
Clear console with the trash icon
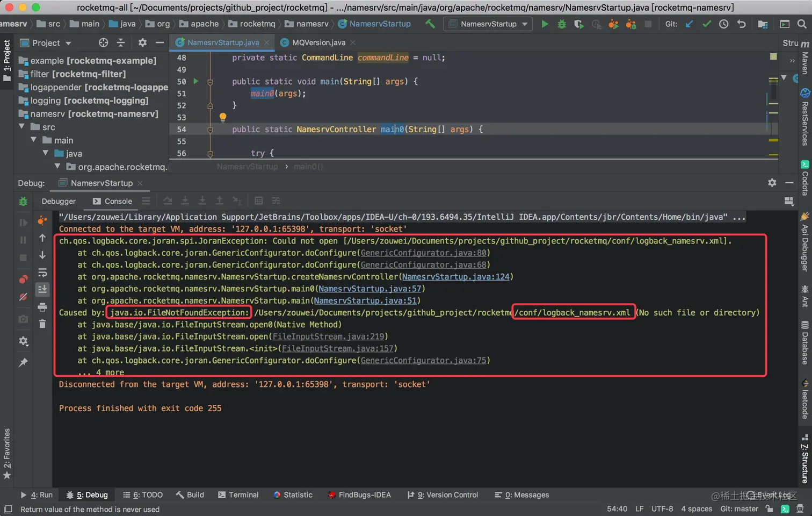(x=42, y=324)
